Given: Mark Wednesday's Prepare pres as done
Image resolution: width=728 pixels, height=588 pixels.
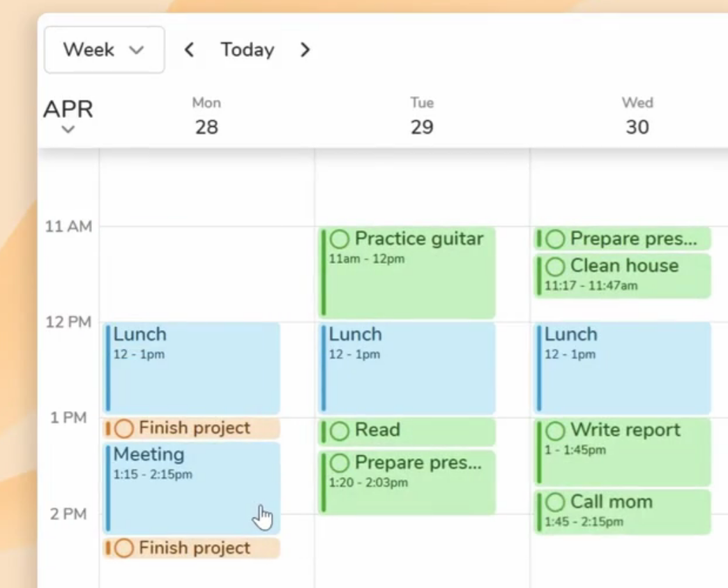Looking at the screenshot, I should [554, 239].
